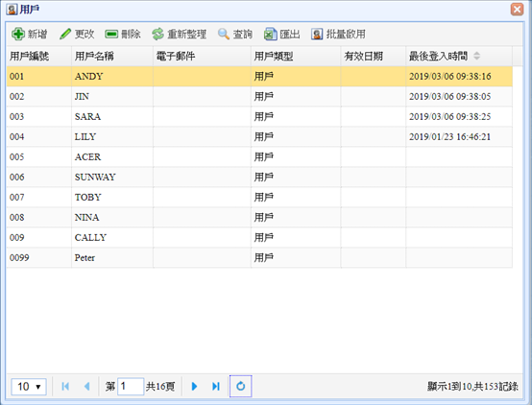The height and width of the screenshot is (405, 532).
Task: Open the page size dropdown showing 10
Action: [x=29, y=387]
